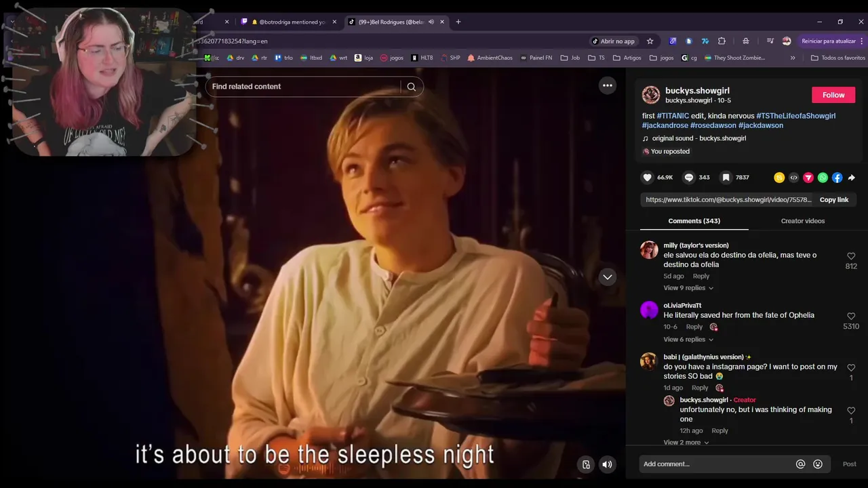Select the Bel Rodrigues TikTok tab
The width and height of the screenshot is (868, 488).
[397, 22]
